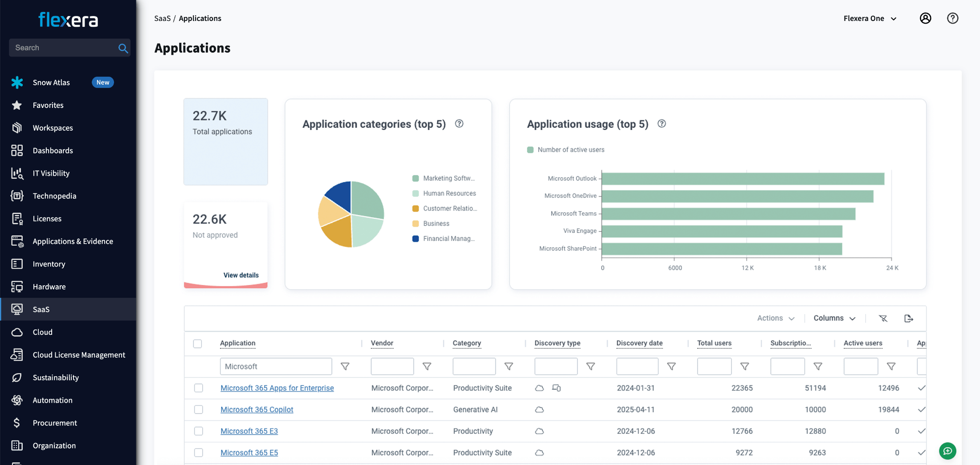The image size is (980, 465).
Task: Open Category column filter options
Action: [509, 366]
